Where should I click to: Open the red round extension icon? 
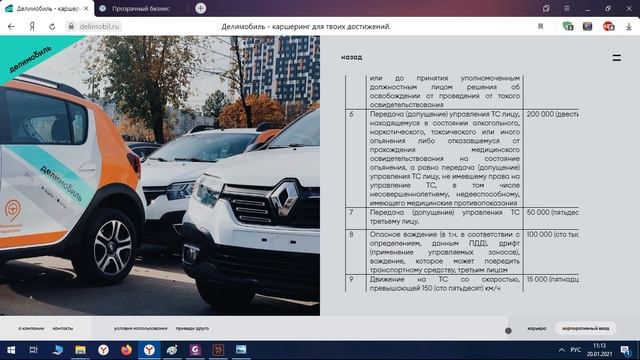[x=609, y=27]
